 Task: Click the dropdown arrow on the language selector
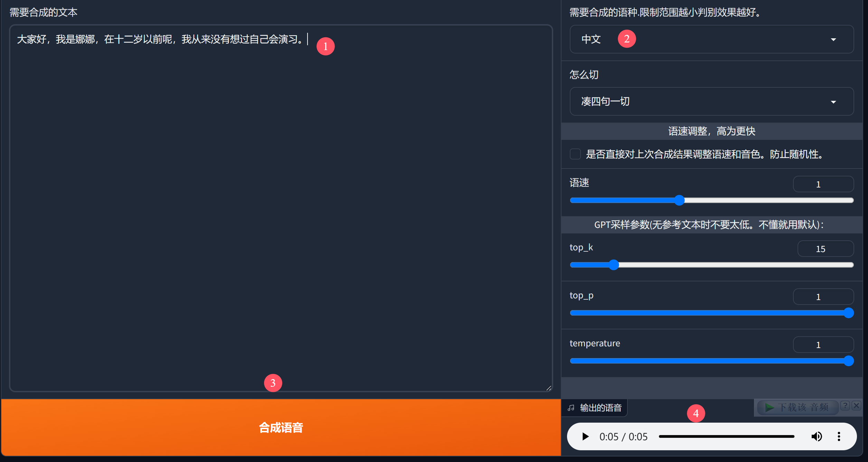(834, 39)
